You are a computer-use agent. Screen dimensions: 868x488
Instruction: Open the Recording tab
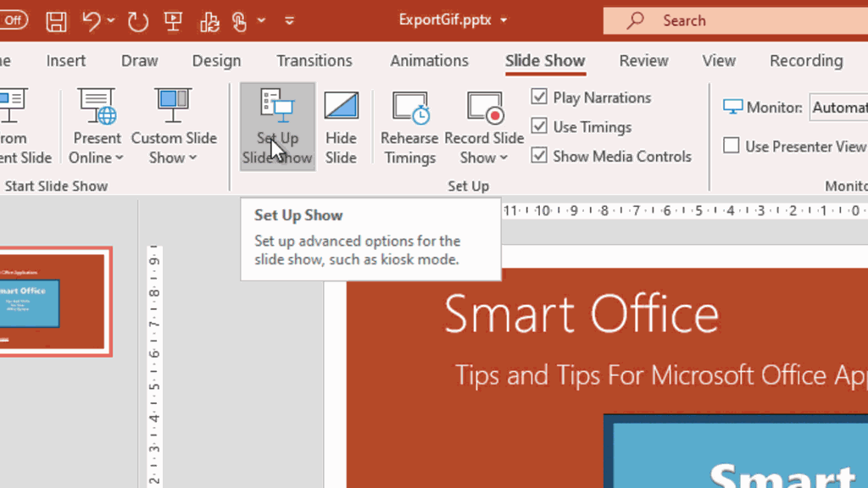805,60
